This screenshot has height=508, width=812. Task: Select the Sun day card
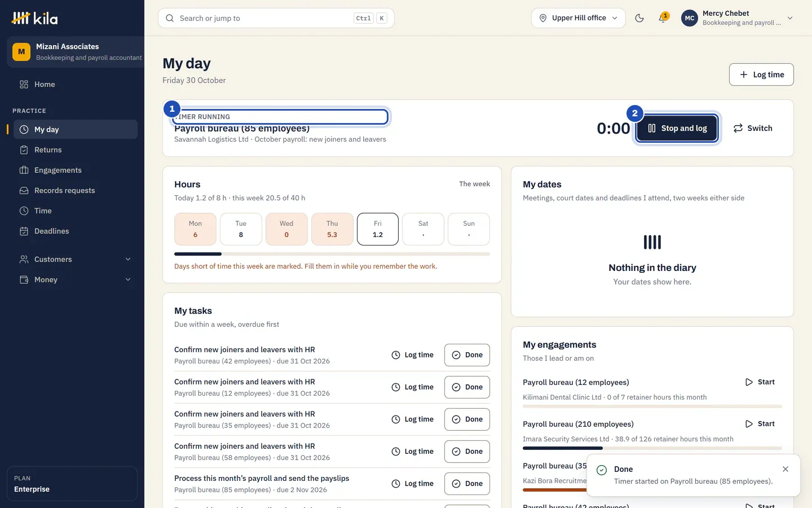click(x=469, y=229)
